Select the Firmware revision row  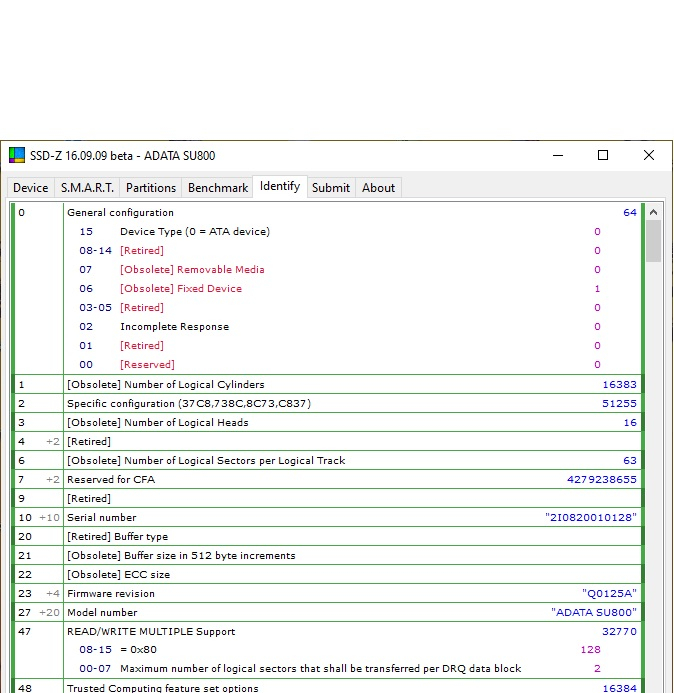[x=327, y=594]
